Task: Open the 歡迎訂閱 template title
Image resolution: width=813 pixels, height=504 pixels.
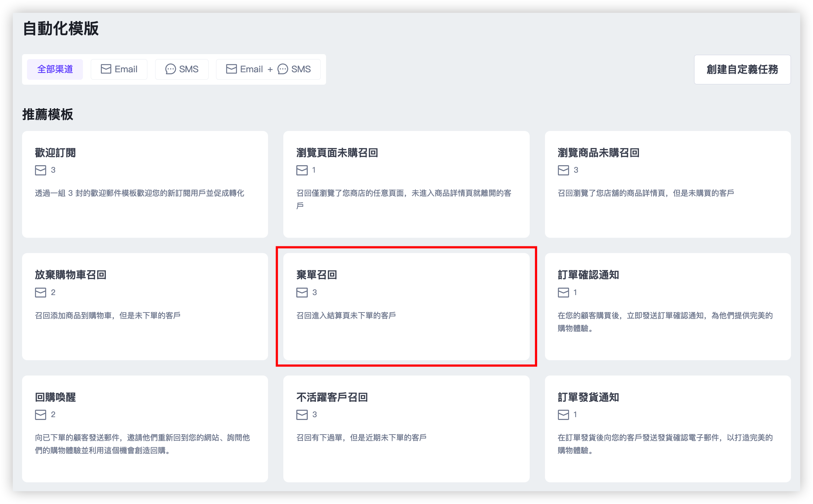Action: pyautogui.click(x=55, y=153)
